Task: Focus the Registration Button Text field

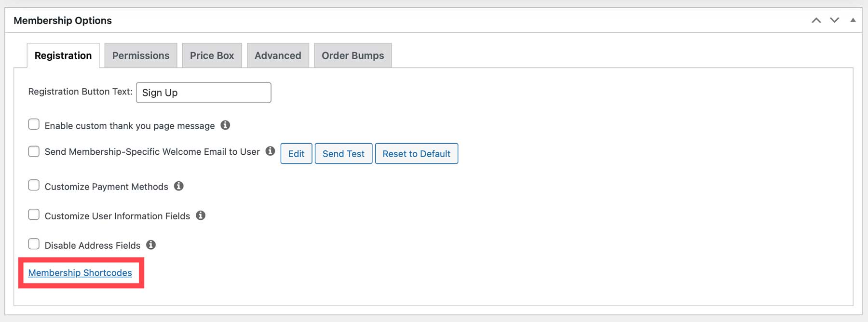Action: [x=203, y=93]
